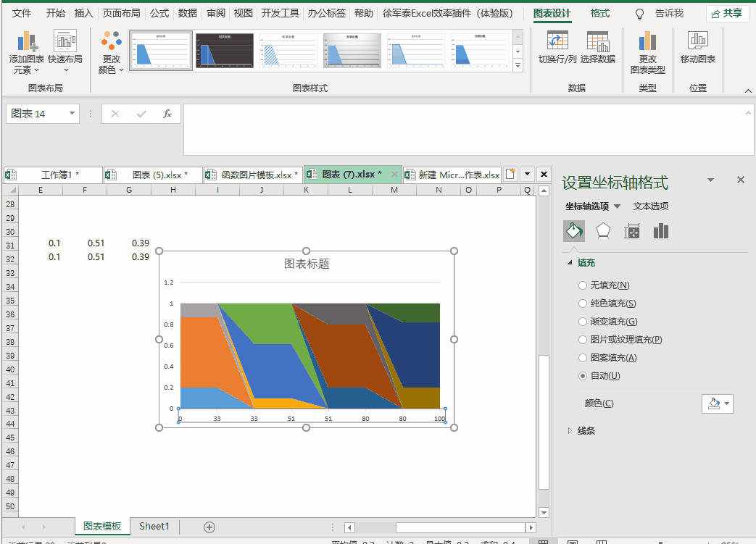The image size is (756, 544).
Task: Select row header 35
Action: pyautogui.click(x=10, y=301)
